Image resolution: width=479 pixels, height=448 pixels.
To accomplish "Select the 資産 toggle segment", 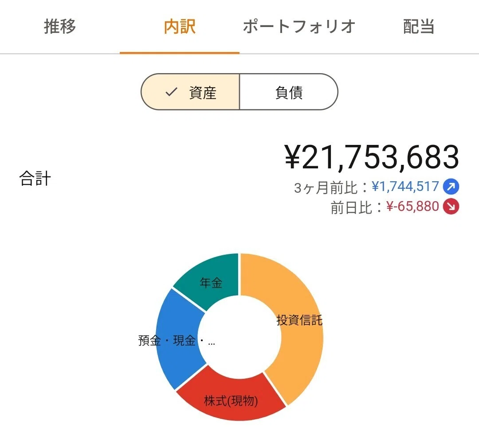I will click(x=190, y=92).
